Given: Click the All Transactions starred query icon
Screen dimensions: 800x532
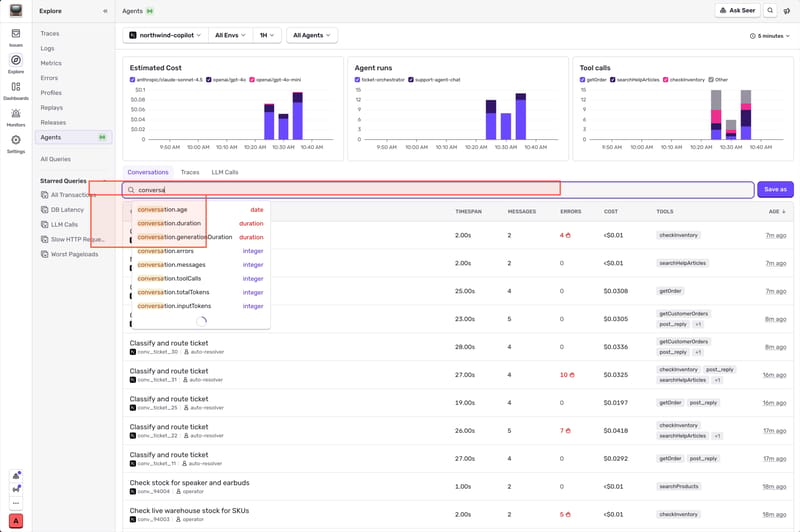Looking at the screenshot, I should [44, 195].
